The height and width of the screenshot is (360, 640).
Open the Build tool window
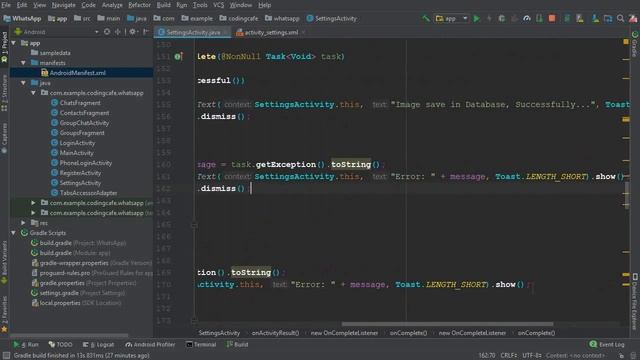pyautogui.click(x=237, y=344)
